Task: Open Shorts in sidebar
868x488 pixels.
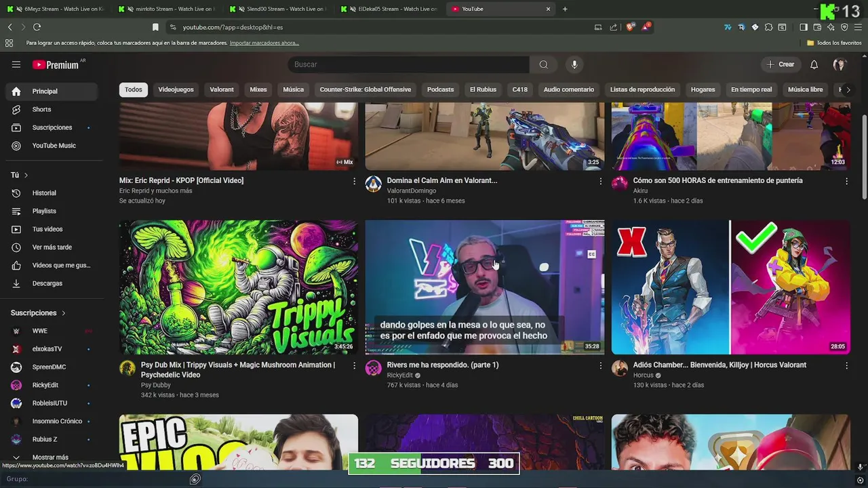Action: coord(52,110)
